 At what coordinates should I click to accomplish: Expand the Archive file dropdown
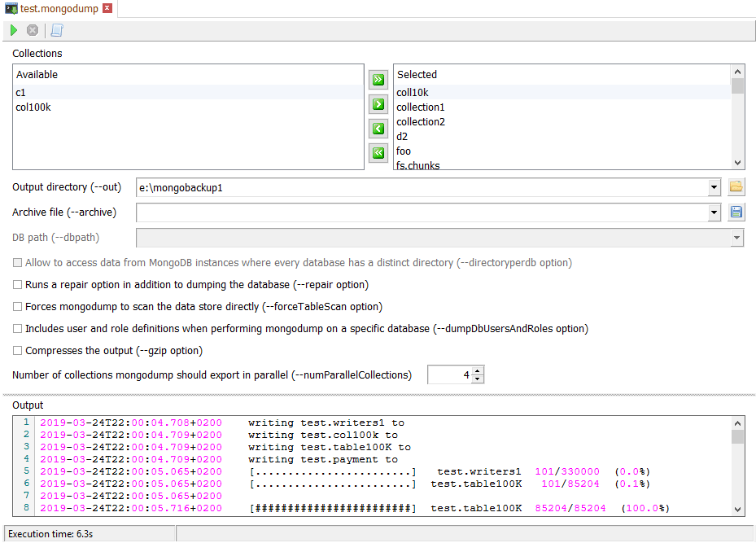[714, 212]
